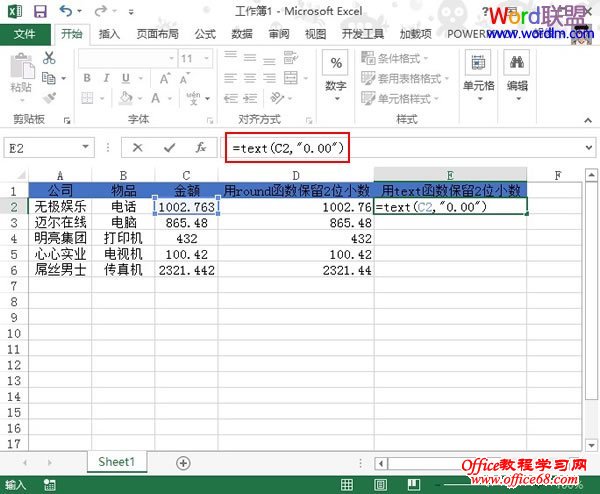Click the Decrease Indent icon

230,98
